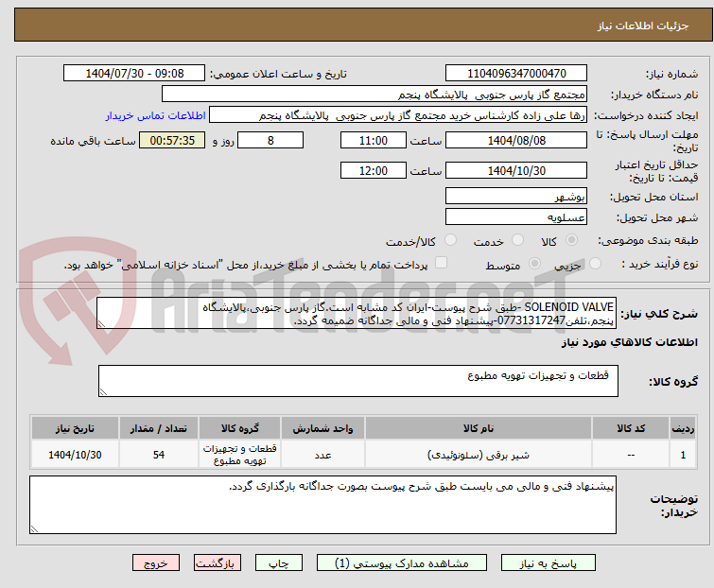Click the 'پاسخ به نیاز' button
This screenshot has height=588, width=714.
point(564,562)
